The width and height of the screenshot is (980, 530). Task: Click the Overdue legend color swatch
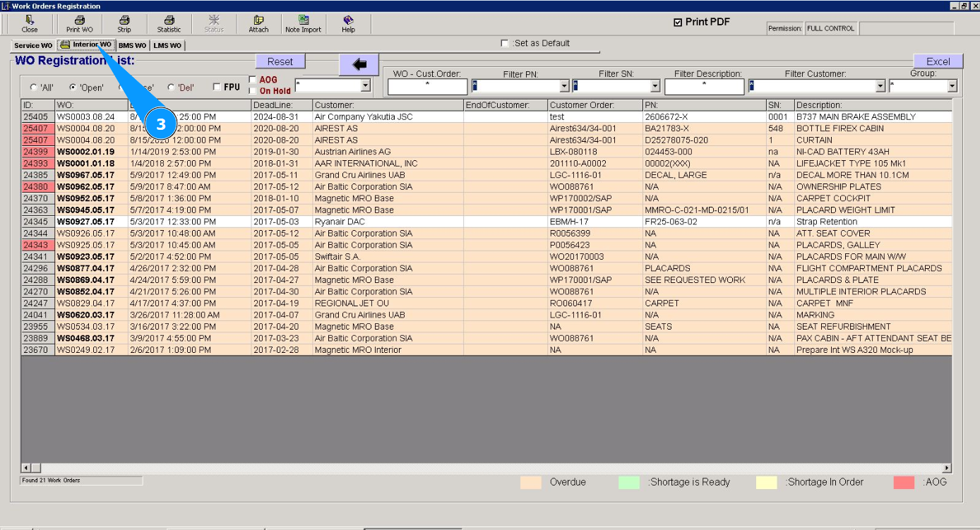pos(530,483)
